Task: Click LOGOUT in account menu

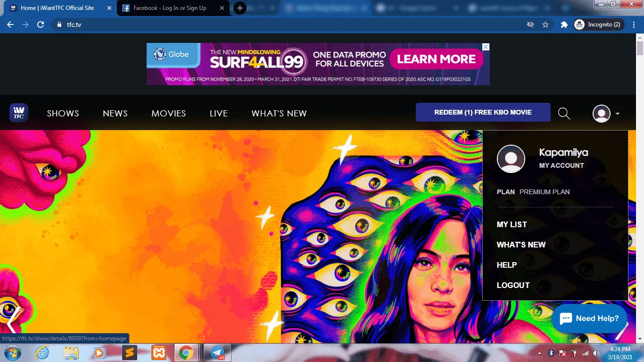Action: pos(513,285)
